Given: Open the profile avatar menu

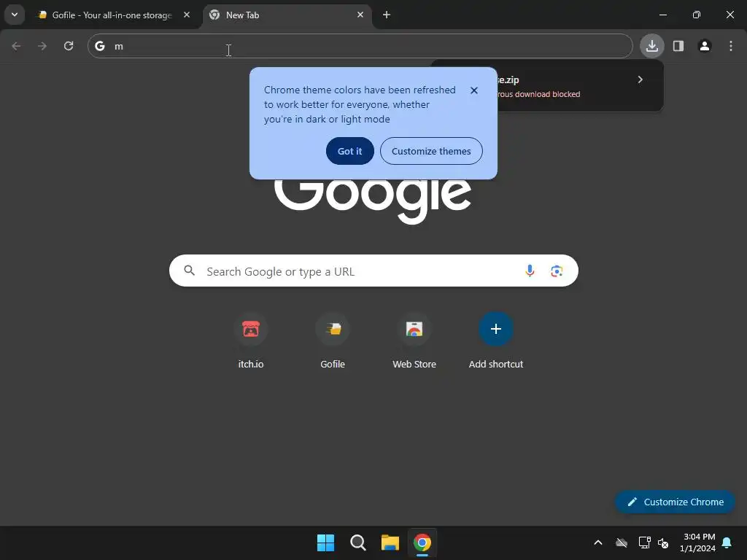Looking at the screenshot, I should pyautogui.click(x=704, y=46).
